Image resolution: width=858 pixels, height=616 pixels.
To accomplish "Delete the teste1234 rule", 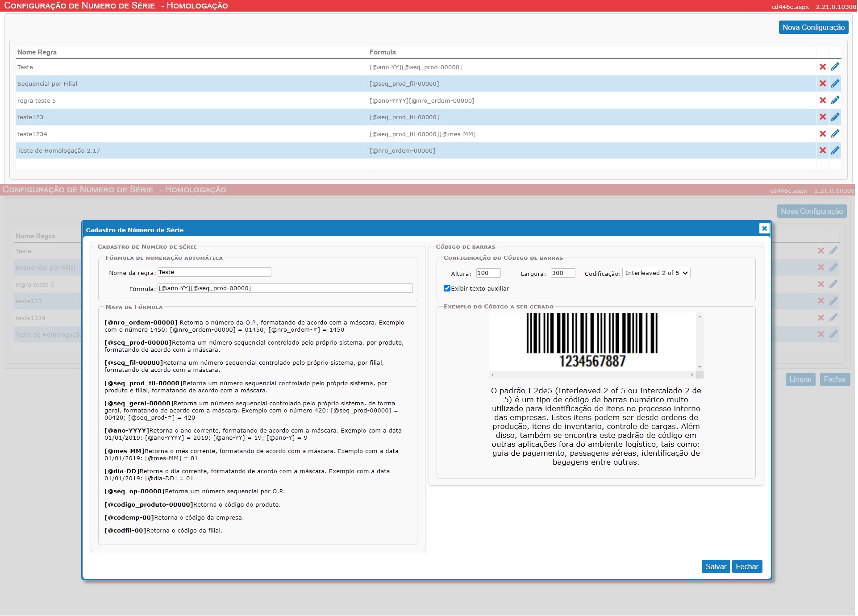I will coord(823,133).
